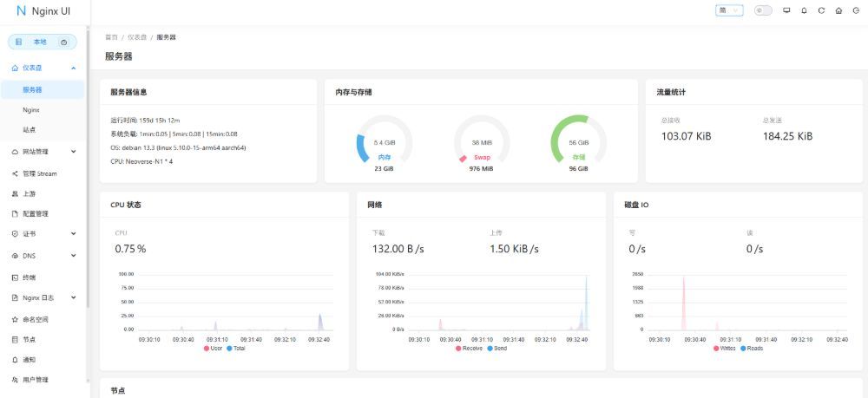
Task: Click the bell icon for 通知 in sidebar
Action: (15, 360)
